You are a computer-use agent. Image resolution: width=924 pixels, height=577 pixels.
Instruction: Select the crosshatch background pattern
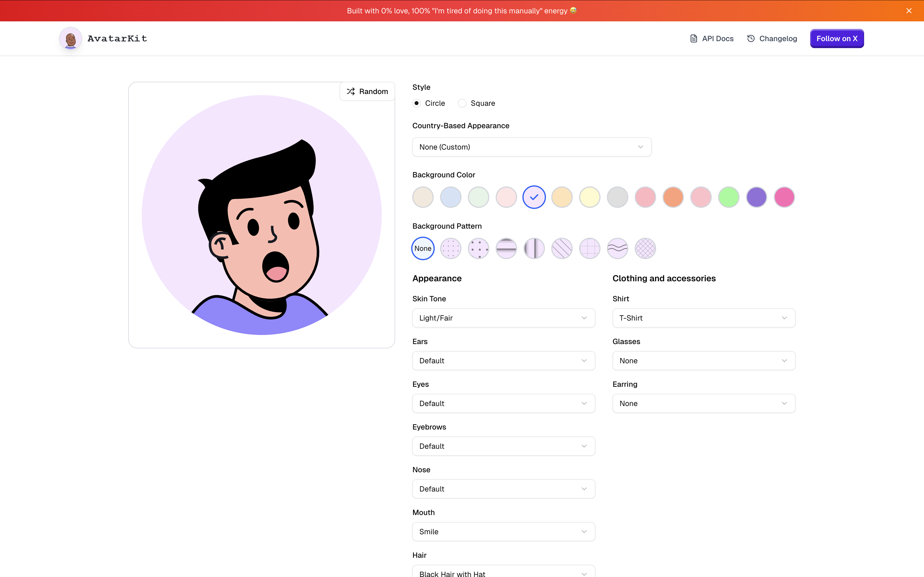point(645,248)
